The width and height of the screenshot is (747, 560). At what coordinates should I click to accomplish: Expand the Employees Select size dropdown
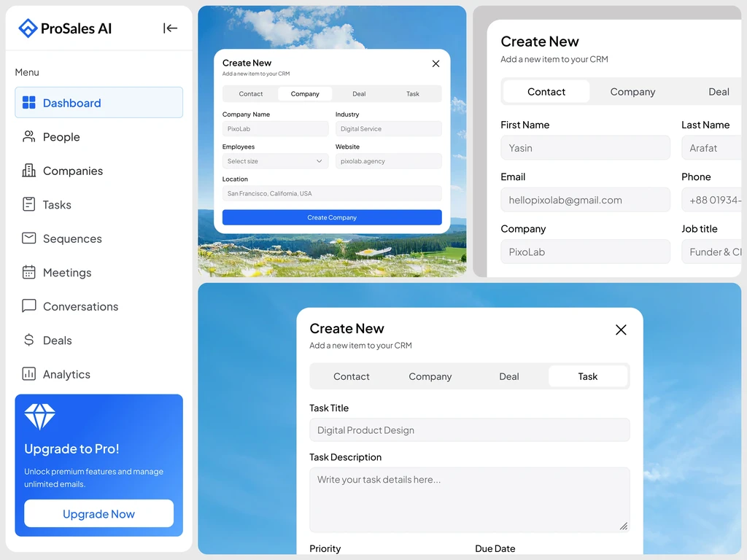[x=275, y=161]
